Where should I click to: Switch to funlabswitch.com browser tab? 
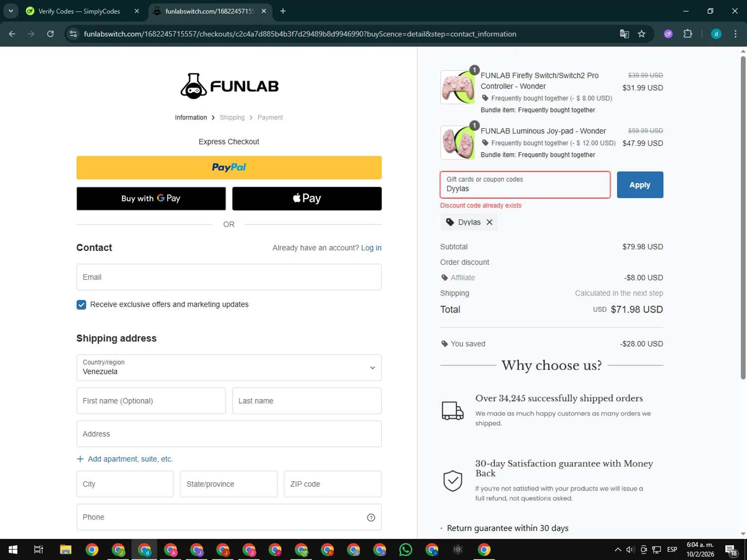pos(210,11)
